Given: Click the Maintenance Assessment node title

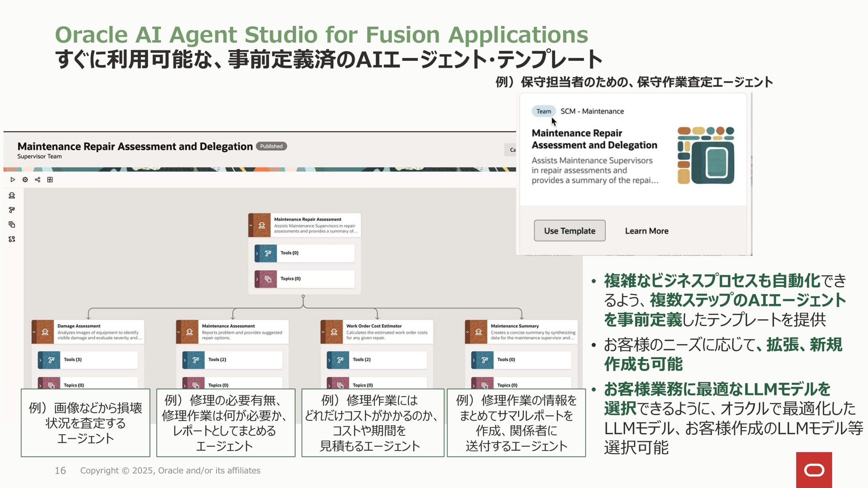Looking at the screenshot, I should pos(228,326).
